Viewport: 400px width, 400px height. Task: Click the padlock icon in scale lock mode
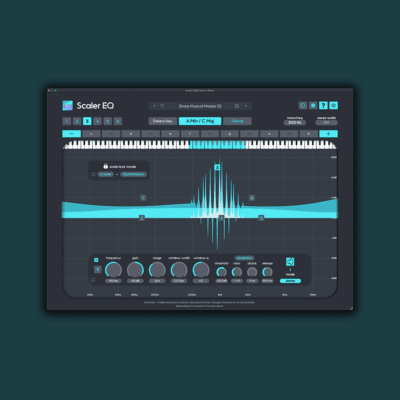click(x=106, y=166)
